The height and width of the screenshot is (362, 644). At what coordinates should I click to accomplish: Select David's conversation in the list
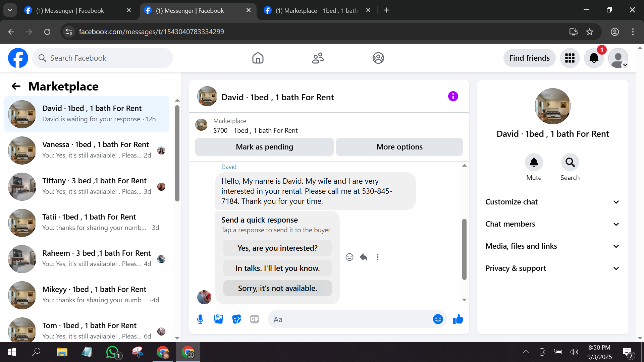(x=87, y=114)
